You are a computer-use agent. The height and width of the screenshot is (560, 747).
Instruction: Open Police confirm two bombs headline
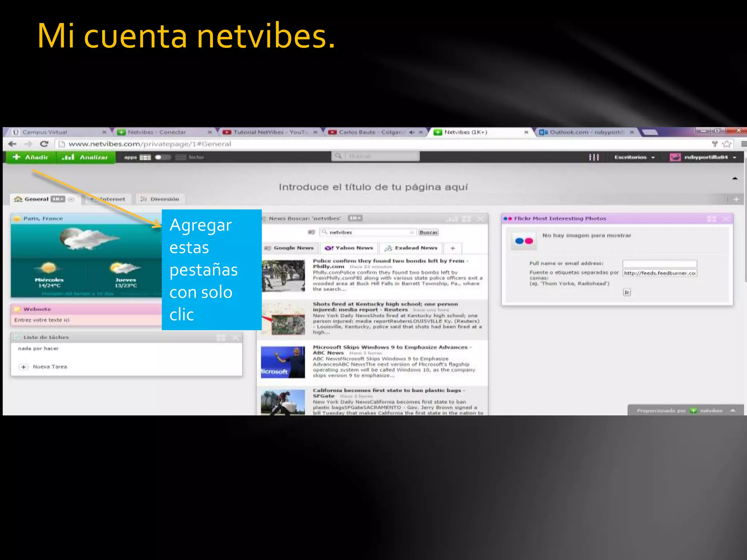(x=390, y=264)
